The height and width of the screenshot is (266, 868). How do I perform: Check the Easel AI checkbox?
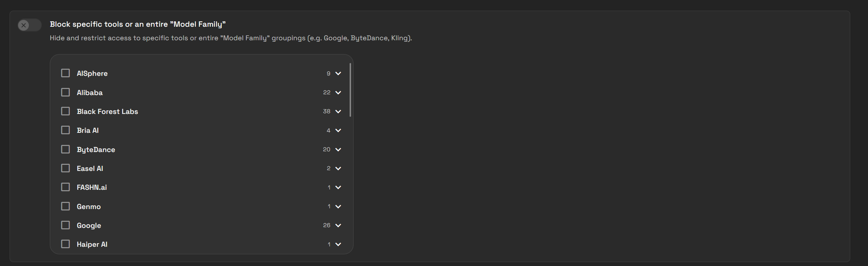[x=66, y=168]
